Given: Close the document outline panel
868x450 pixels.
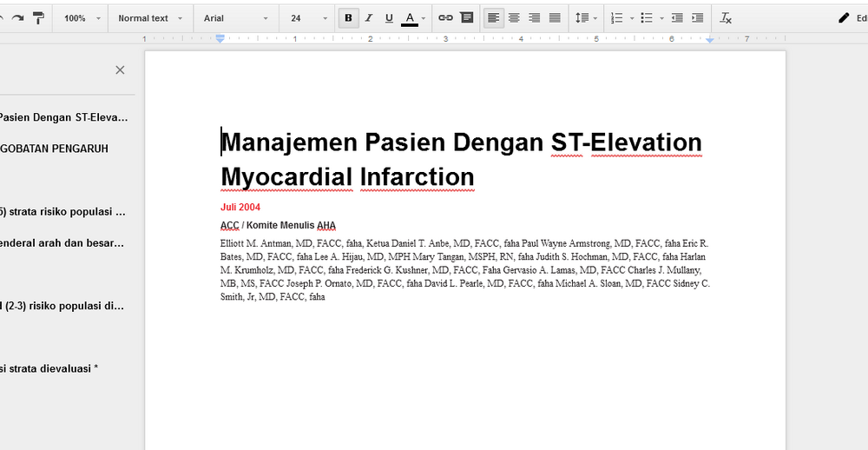Looking at the screenshot, I should click(120, 69).
